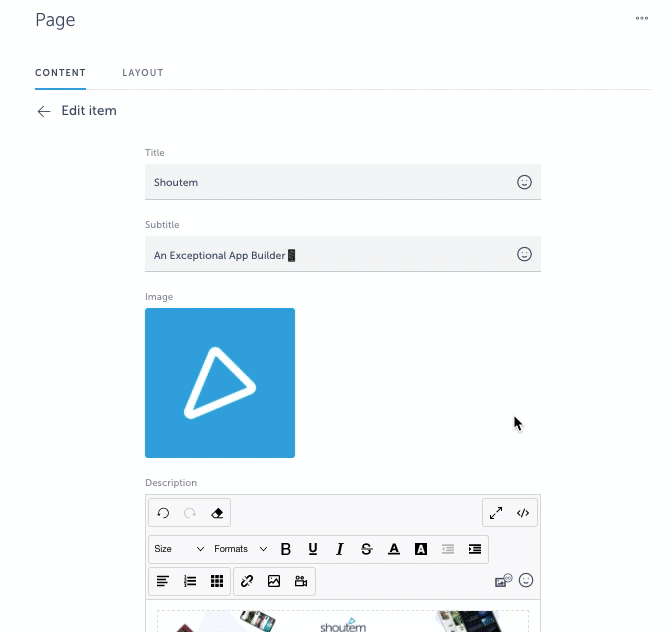Toggle underline formatting
The height and width of the screenshot is (632, 672).
313,549
